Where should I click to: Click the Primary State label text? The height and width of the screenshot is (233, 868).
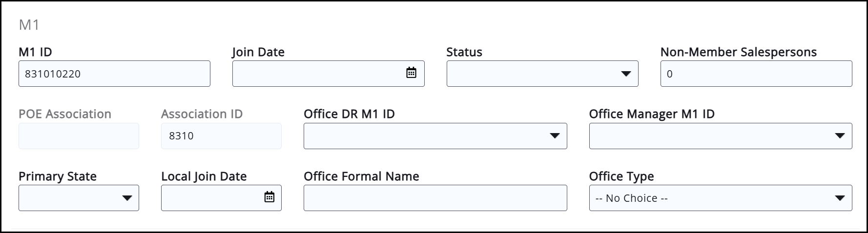(x=58, y=176)
